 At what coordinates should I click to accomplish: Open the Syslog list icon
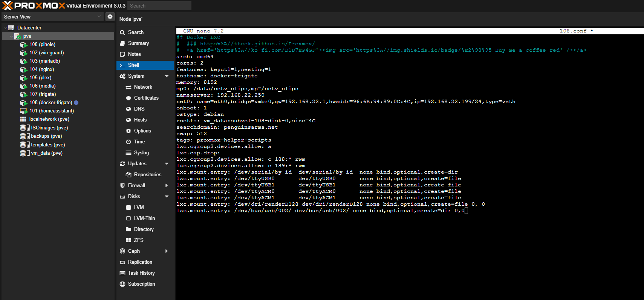click(128, 153)
